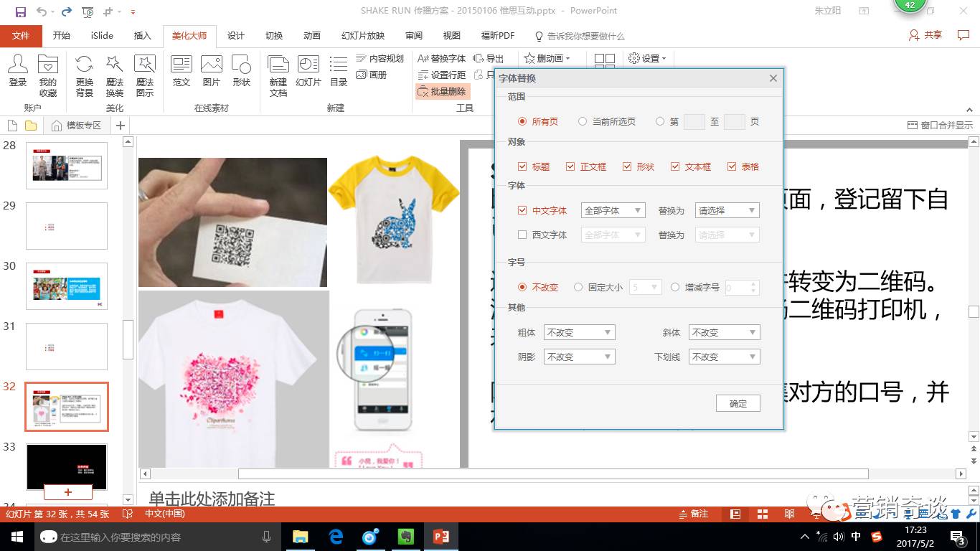This screenshot has height=551, width=980.
Task: Click the 备注 notes toggle in status bar
Action: coord(693,514)
